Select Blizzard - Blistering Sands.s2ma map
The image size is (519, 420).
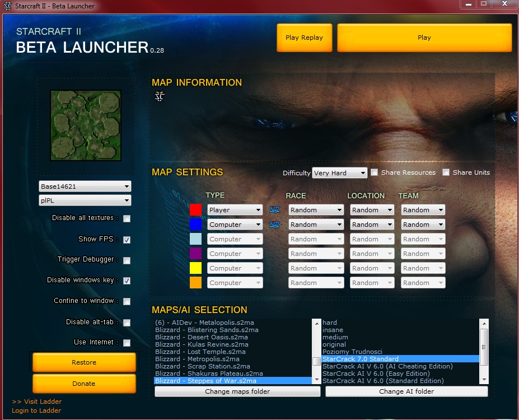[x=233, y=330]
